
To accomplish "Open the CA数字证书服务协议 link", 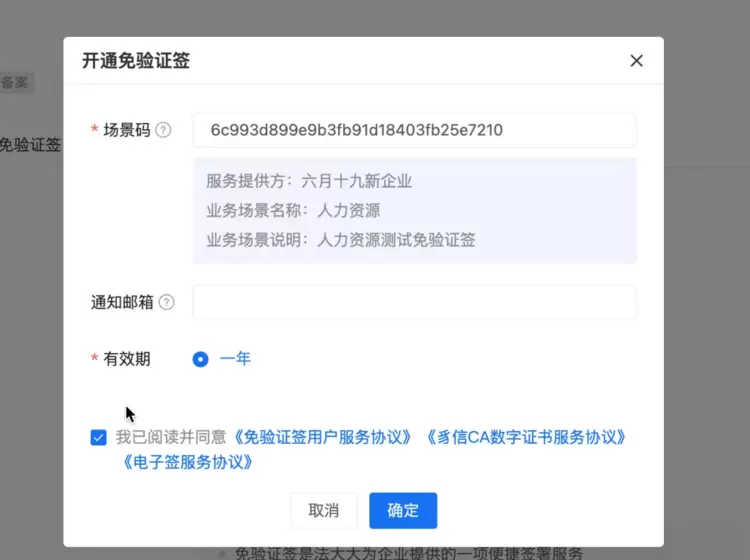I will coord(525,437).
